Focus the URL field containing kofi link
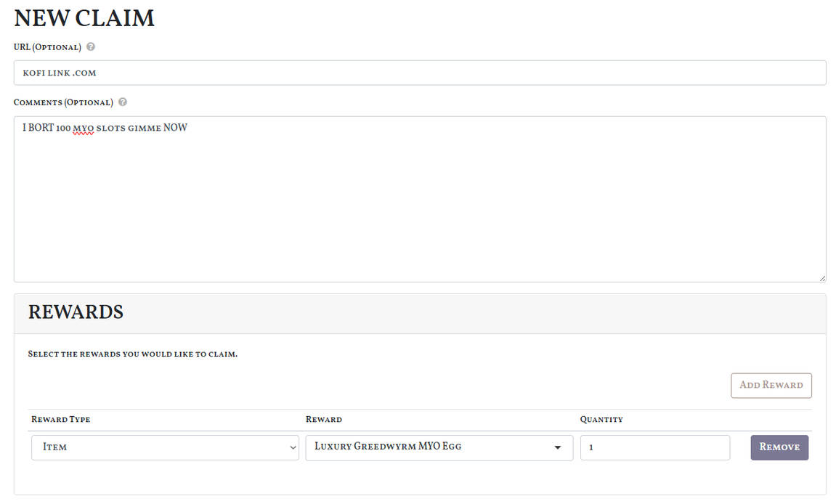The width and height of the screenshot is (836, 504). 419,73
